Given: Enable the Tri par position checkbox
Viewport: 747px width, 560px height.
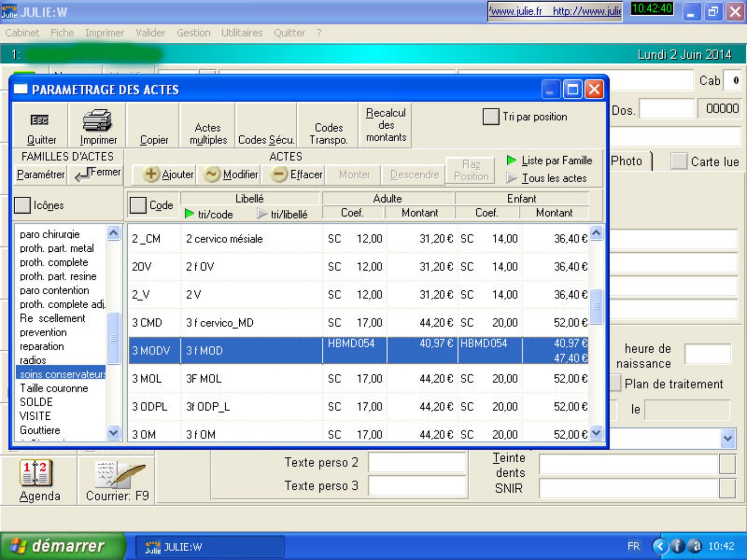Looking at the screenshot, I should 491,117.
